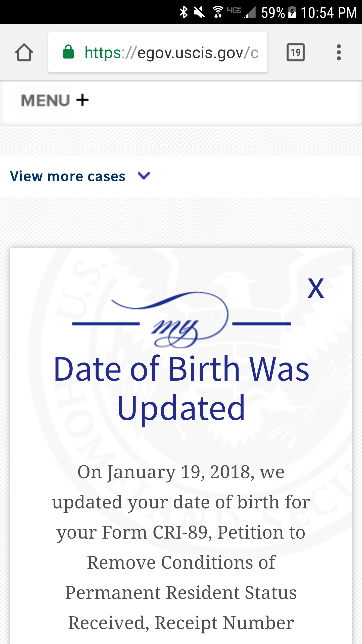This screenshot has height=644, width=362.
Task: Click the chevron beside View more cases
Action: 144,176
